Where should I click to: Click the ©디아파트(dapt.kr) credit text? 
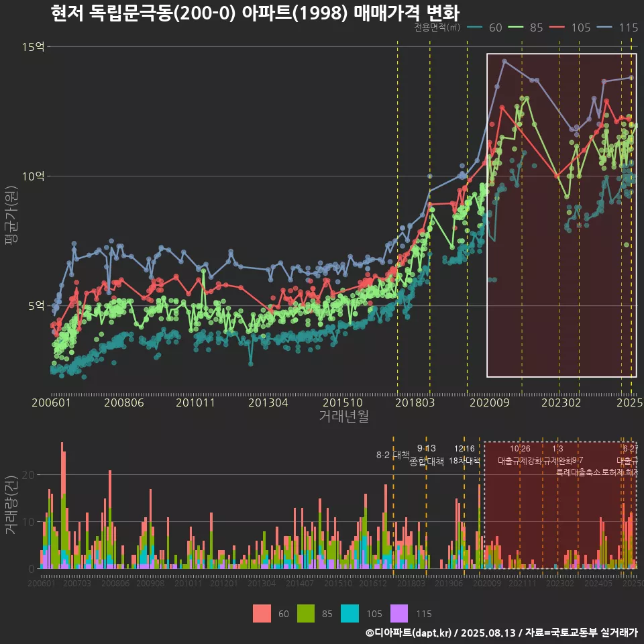[x=409, y=633]
